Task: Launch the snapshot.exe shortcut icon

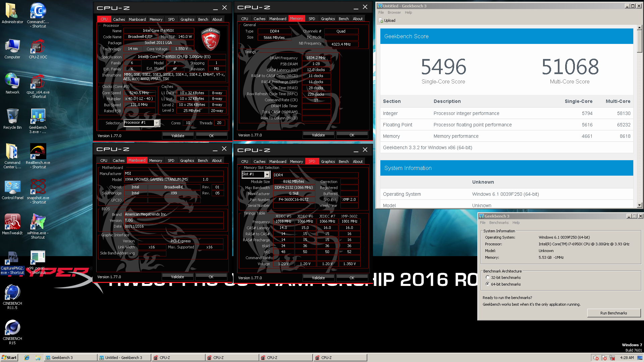Action: (38, 191)
